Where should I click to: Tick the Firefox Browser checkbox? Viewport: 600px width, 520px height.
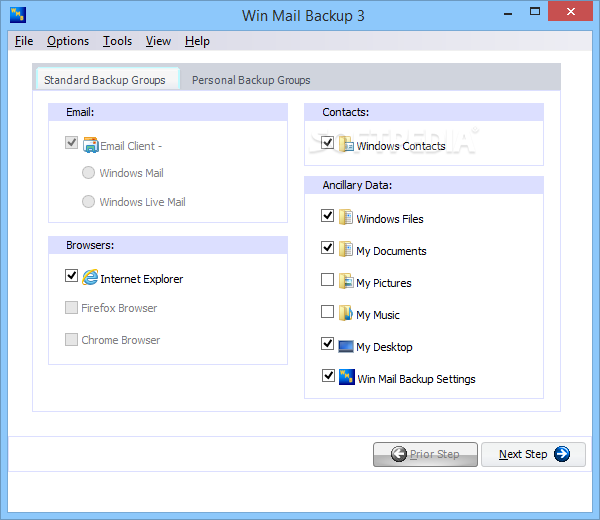tap(72, 307)
